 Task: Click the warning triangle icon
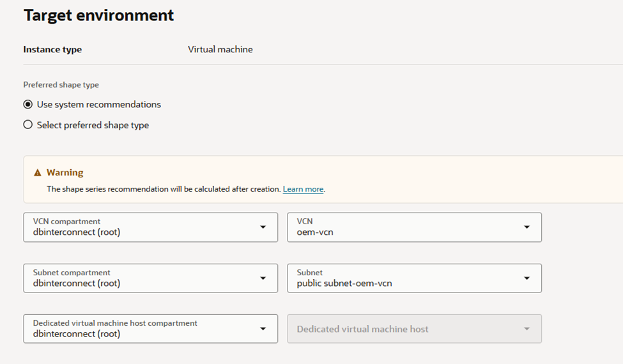38,172
